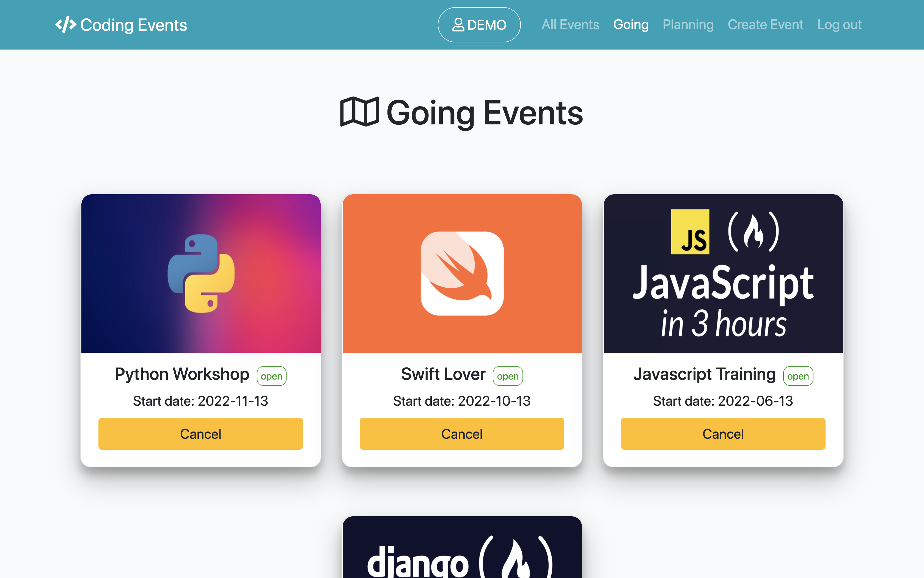Click the Javascript Training title
Viewport: 924px width, 578px height.
705,374
